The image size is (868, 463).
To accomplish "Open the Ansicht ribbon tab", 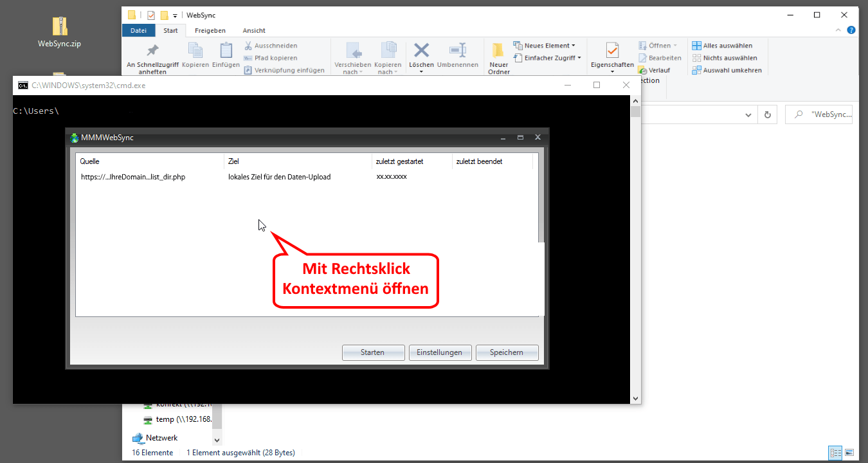I will 253,30.
